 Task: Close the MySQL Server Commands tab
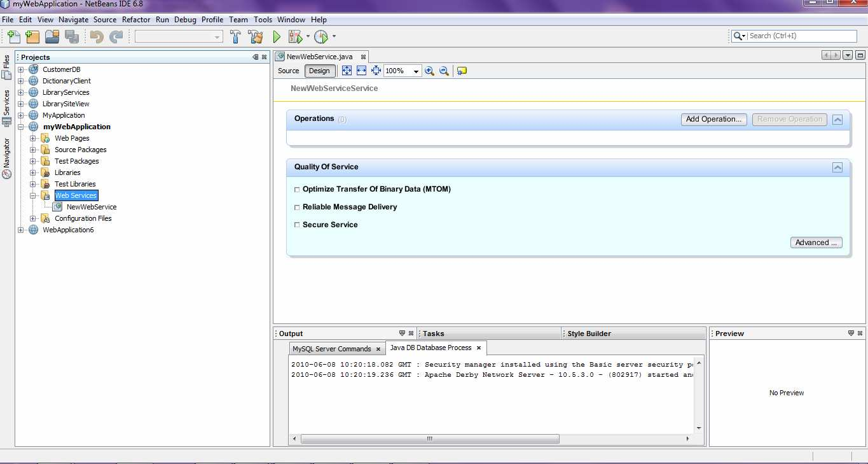(378, 349)
